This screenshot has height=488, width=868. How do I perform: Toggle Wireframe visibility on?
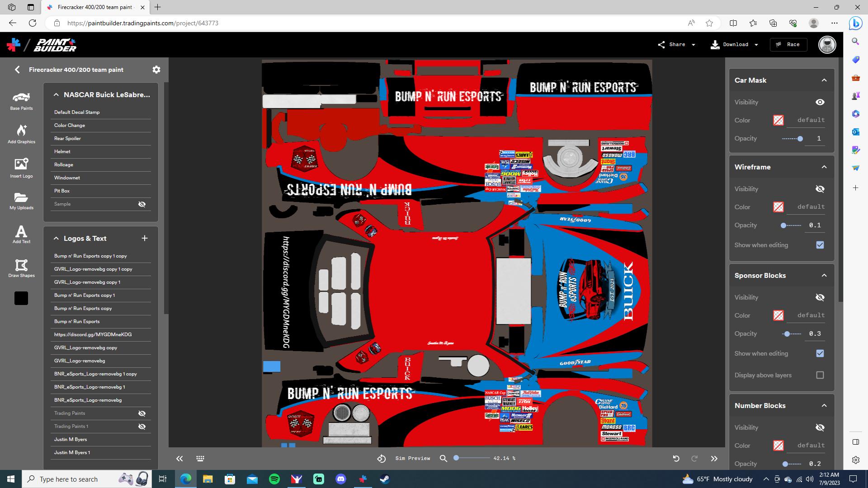820,189
